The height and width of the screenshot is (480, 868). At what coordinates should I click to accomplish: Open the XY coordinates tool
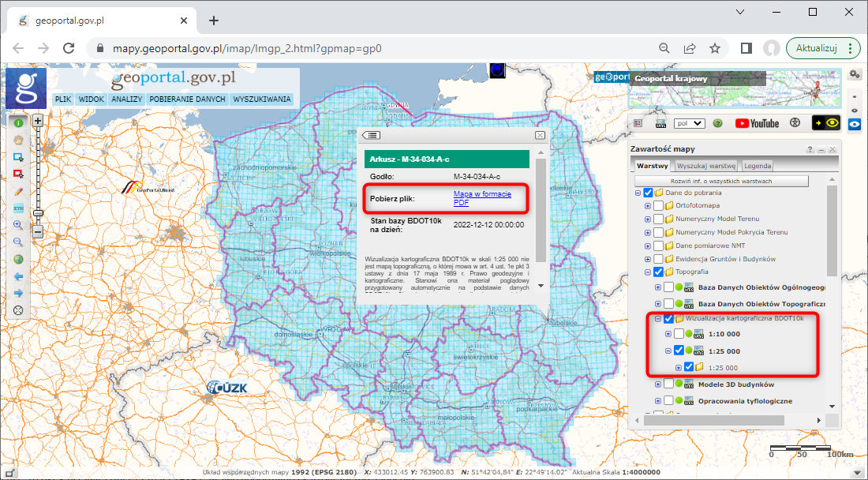18,208
